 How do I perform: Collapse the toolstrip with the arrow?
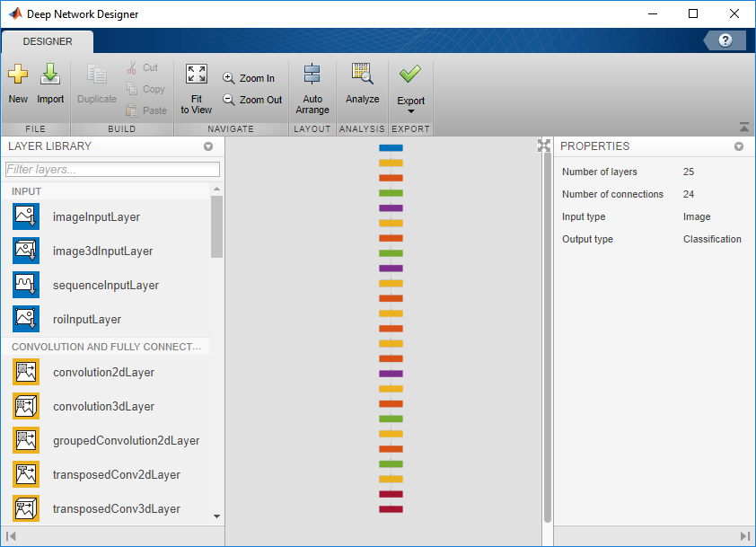(x=744, y=128)
